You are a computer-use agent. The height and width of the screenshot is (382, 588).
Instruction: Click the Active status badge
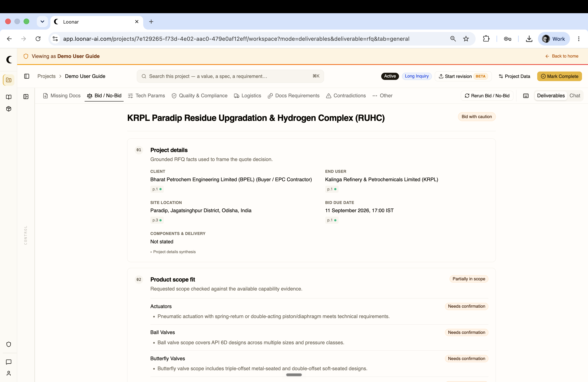390,76
